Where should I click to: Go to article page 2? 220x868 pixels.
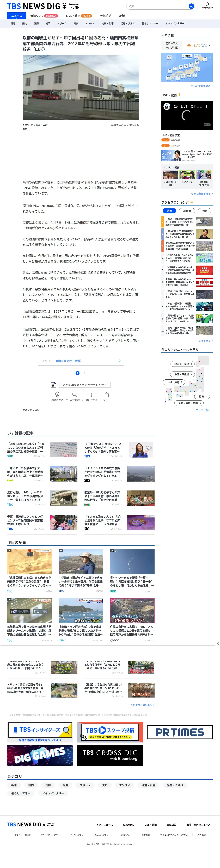click(84, 373)
